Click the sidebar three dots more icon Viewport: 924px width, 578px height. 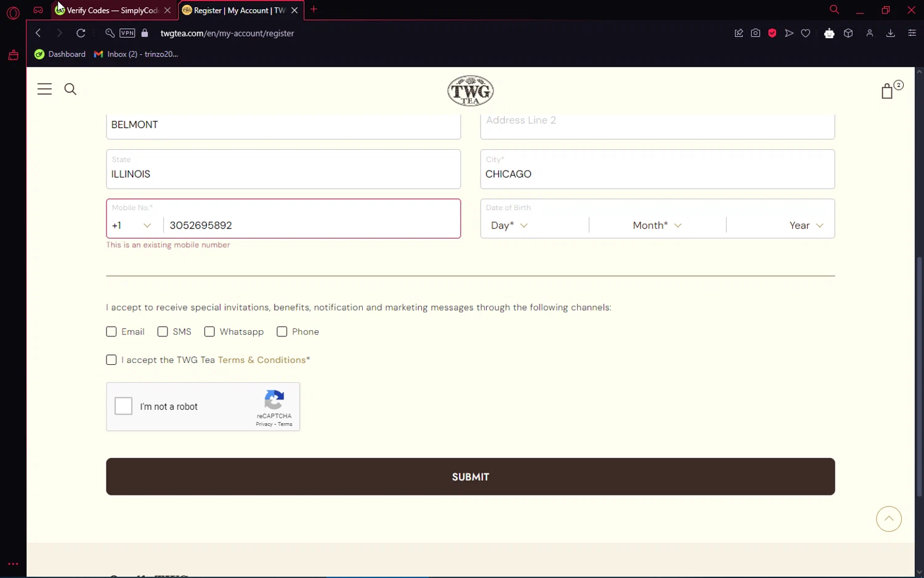tap(13, 564)
